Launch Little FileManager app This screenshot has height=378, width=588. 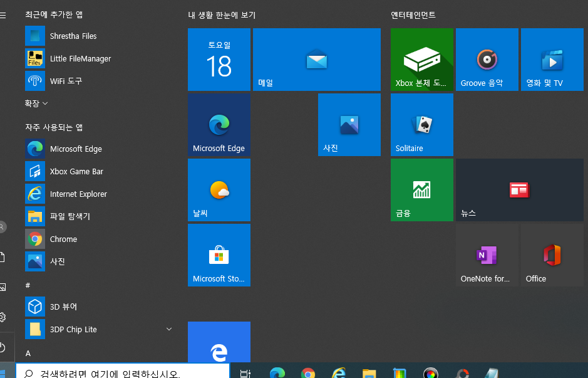(x=100, y=58)
